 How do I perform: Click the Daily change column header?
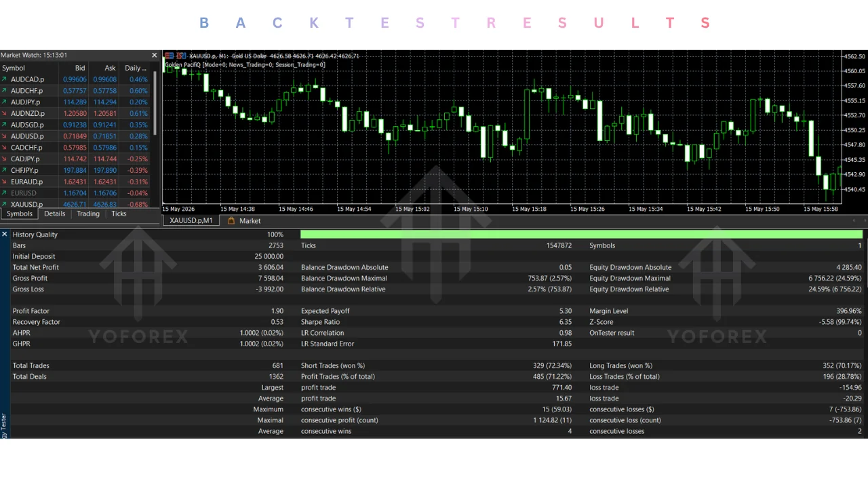(135, 68)
